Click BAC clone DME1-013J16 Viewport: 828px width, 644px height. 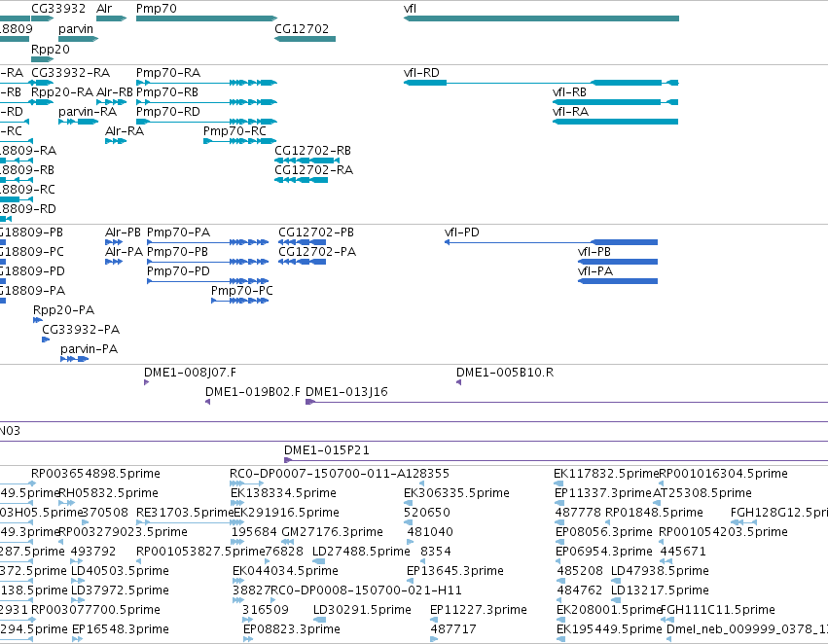tap(566, 402)
